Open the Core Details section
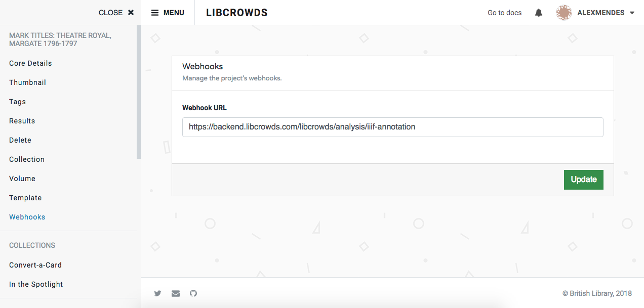 (x=30, y=63)
